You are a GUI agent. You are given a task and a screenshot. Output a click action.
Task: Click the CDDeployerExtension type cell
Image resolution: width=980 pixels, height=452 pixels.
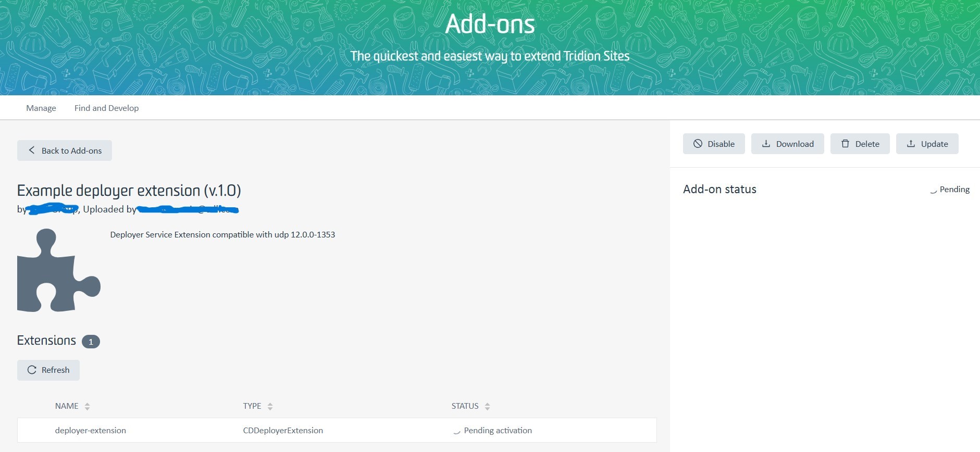point(283,431)
